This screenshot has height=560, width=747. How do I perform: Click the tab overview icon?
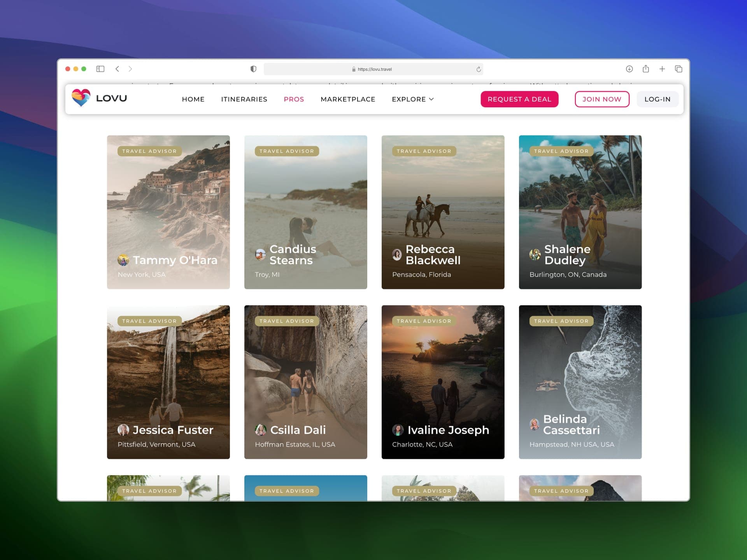pos(678,69)
